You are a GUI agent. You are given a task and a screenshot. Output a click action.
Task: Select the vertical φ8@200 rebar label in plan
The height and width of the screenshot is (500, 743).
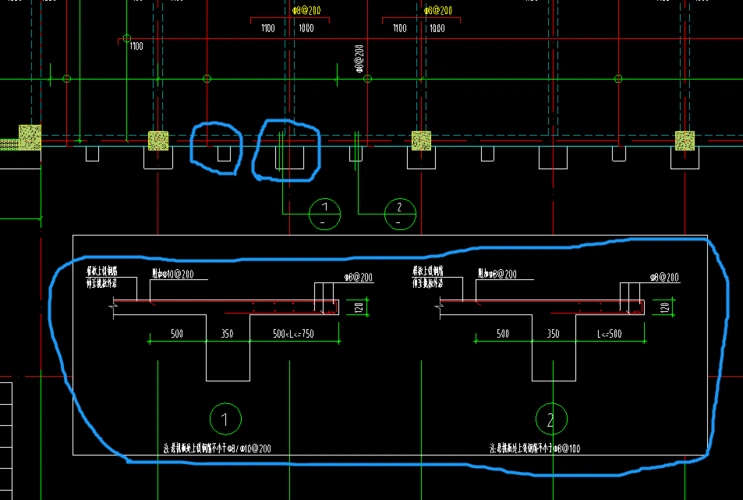[359, 59]
